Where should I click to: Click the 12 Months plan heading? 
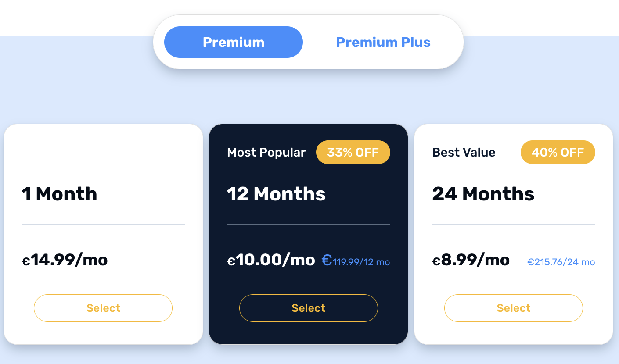276,194
